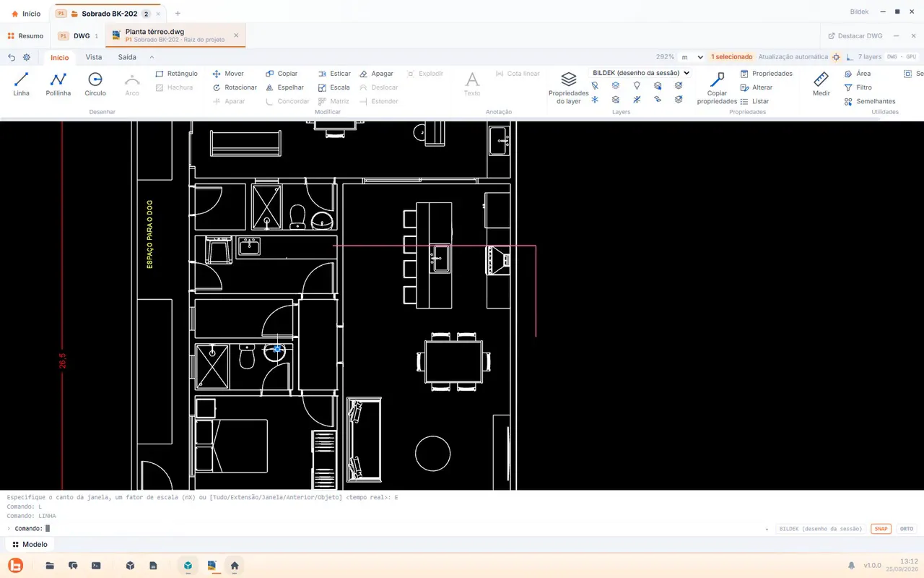Launch the Medir measure tool

821,85
